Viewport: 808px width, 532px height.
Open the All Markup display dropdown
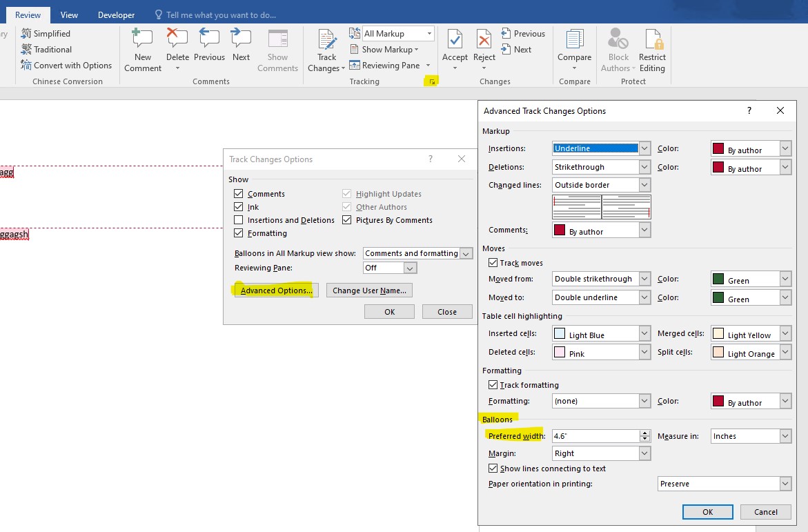coord(397,34)
